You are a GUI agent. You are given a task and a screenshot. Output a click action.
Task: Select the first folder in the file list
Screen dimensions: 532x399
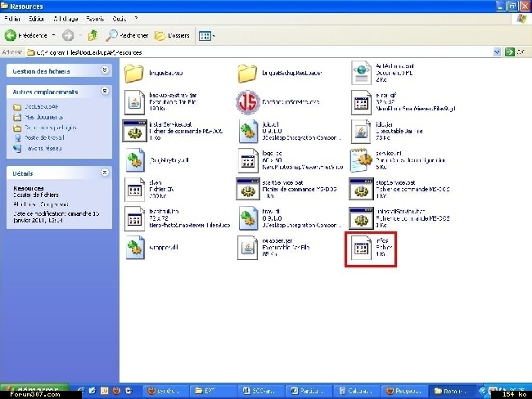coord(134,74)
